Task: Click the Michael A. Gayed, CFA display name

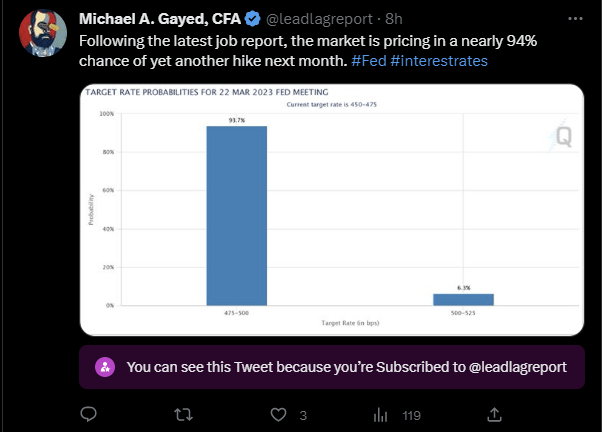Action: tap(160, 19)
